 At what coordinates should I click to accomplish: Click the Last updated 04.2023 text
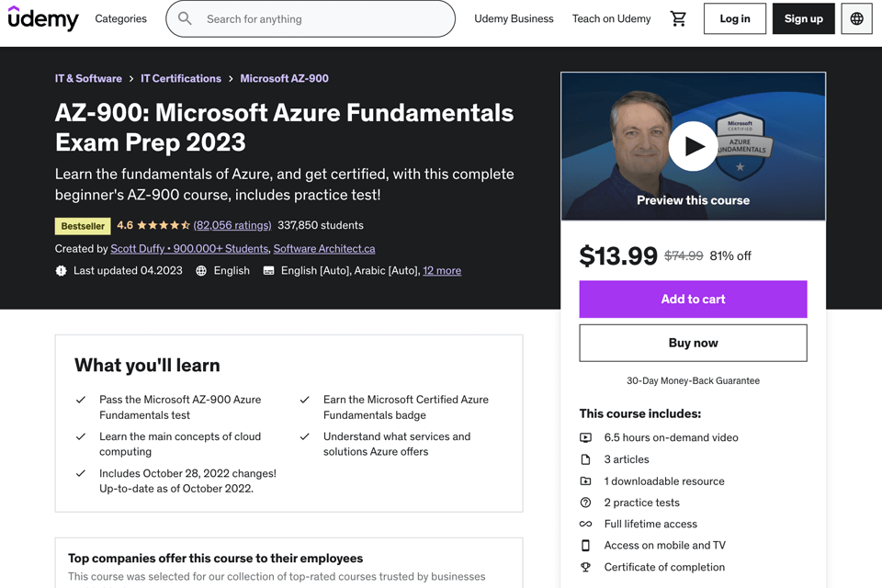point(128,271)
